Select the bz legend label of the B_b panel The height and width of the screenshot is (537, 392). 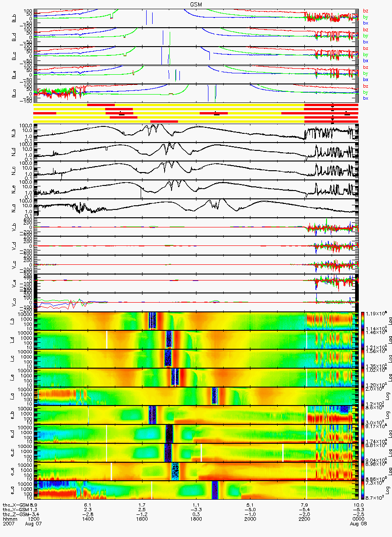[x=366, y=11]
